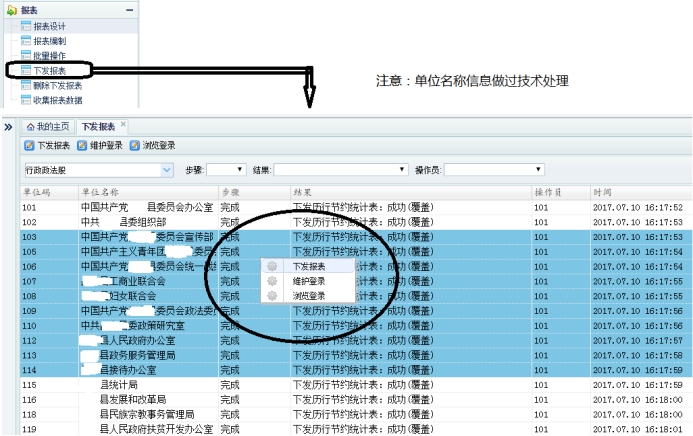The image size is (693, 436).
Task: Expand the sidebar with double-arrow icon
Action: pyautogui.click(x=8, y=127)
